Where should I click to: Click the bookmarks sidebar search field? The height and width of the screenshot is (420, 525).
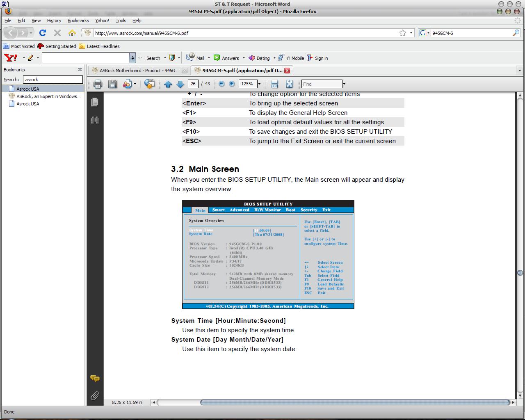click(52, 80)
